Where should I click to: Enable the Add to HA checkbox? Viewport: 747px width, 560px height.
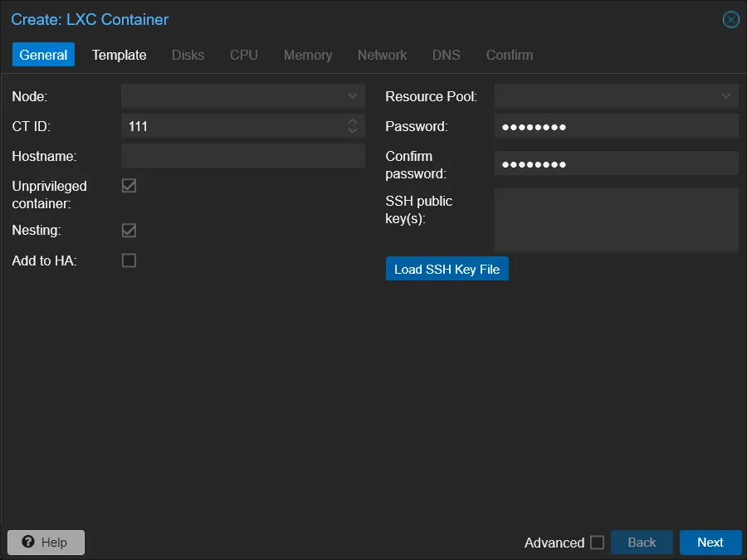pos(129,261)
